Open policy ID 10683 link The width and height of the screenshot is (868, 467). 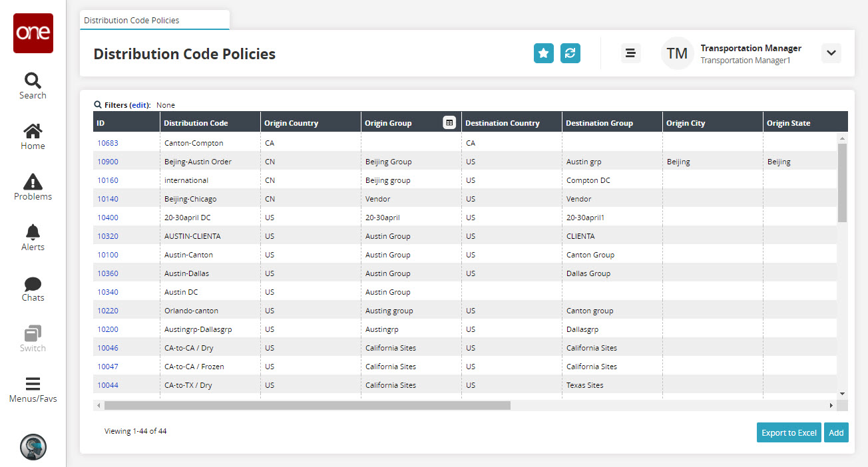pos(108,143)
